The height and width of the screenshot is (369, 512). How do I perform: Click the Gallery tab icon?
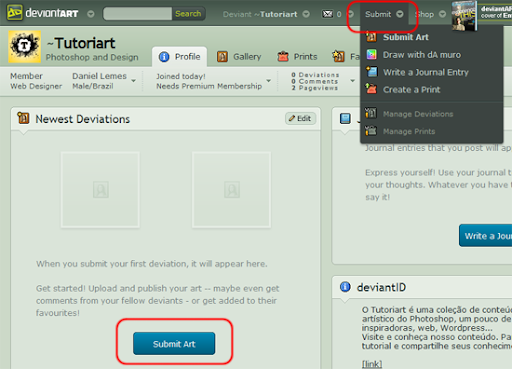222,57
